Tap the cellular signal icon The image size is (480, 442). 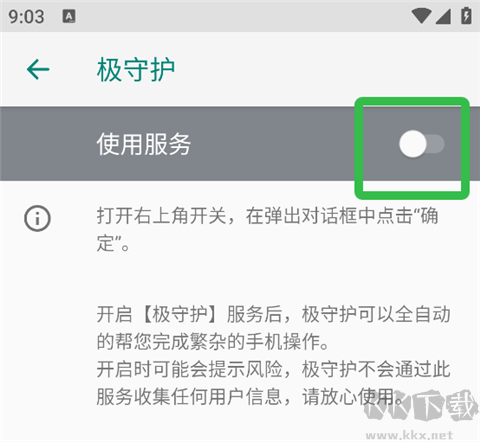(443, 16)
